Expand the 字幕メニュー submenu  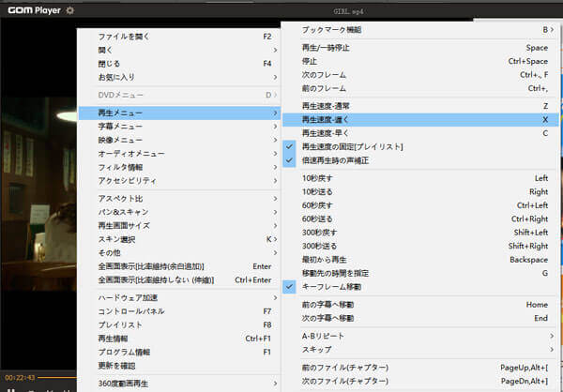(121, 126)
